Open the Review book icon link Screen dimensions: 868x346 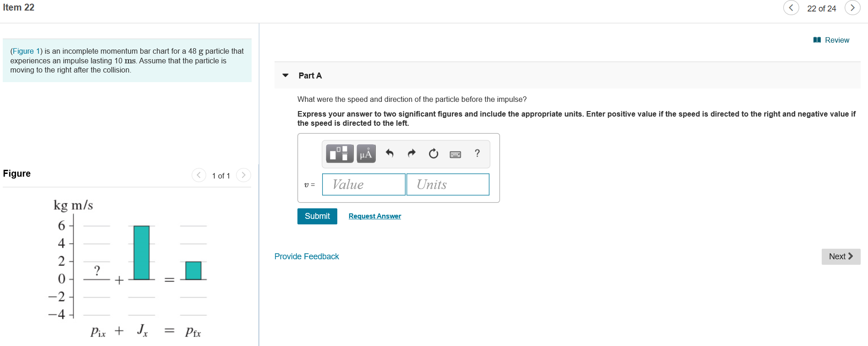(831, 40)
